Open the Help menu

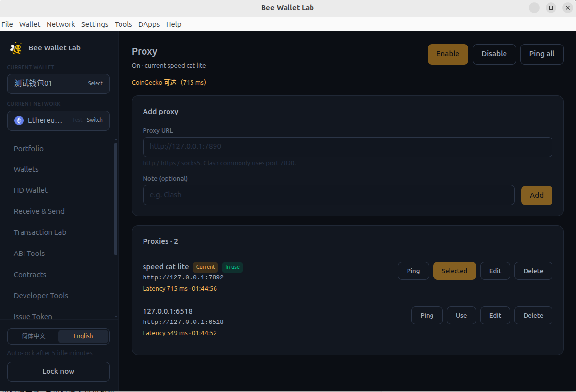pyautogui.click(x=173, y=24)
